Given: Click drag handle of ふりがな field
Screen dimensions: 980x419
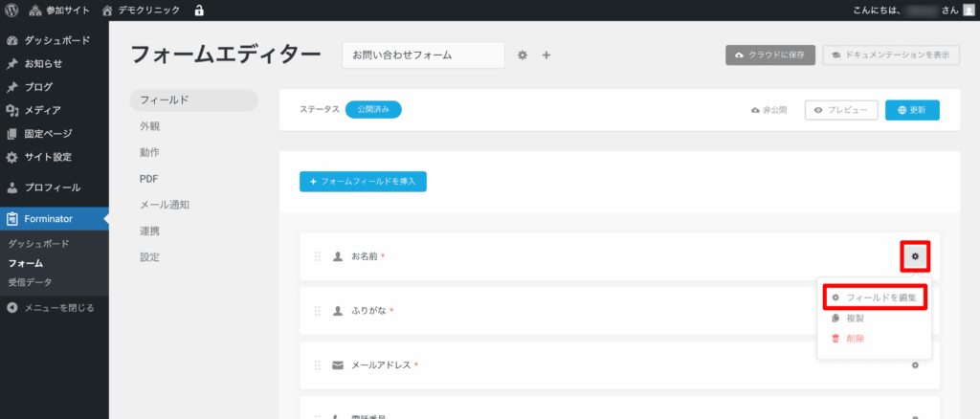Looking at the screenshot, I should pyautogui.click(x=318, y=311).
